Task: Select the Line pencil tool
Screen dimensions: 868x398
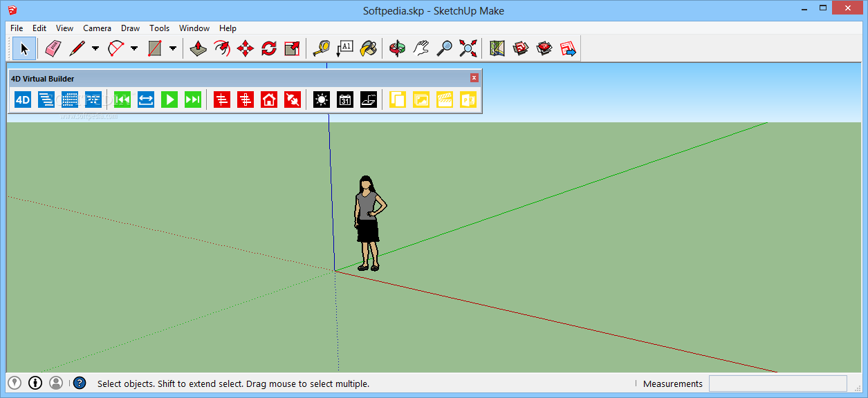Action: tap(77, 48)
